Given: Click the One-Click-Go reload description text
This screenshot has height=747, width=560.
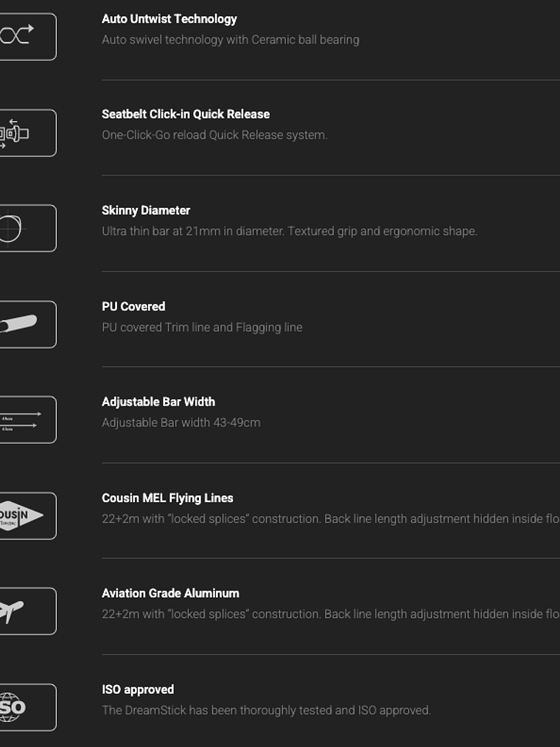Looking at the screenshot, I should [214, 135].
